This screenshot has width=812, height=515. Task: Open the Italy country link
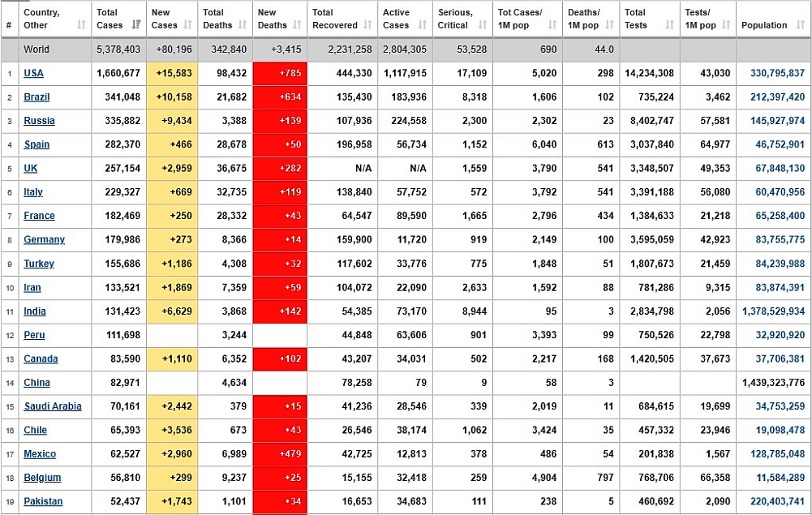(x=33, y=192)
